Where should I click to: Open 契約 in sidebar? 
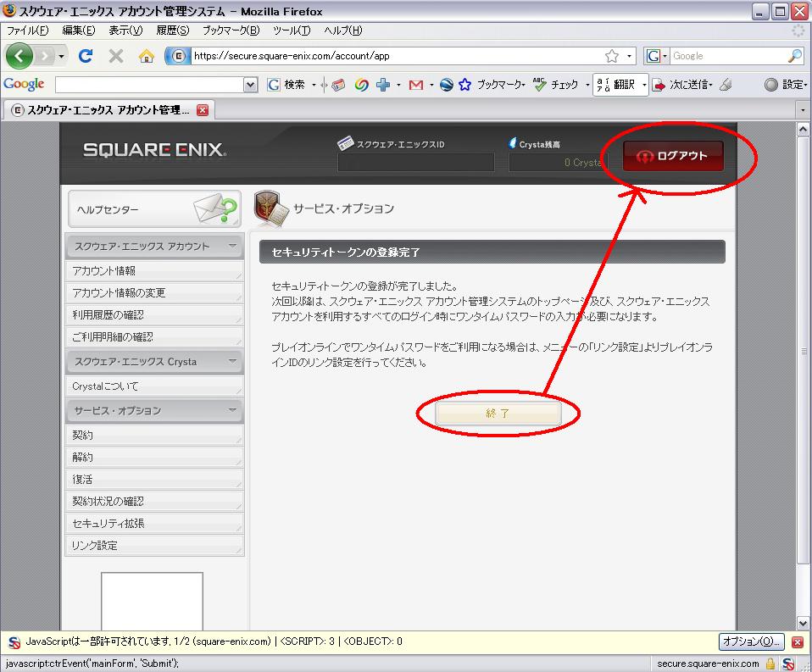154,436
